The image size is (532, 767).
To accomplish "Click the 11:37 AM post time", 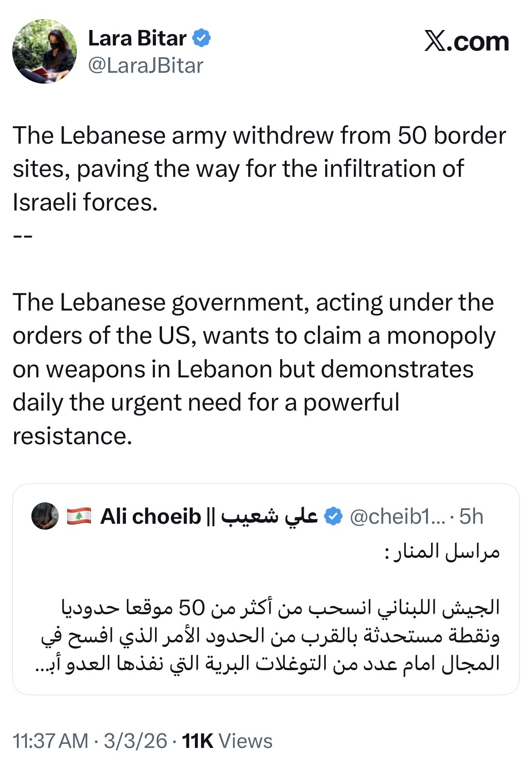I will point(50,741).
